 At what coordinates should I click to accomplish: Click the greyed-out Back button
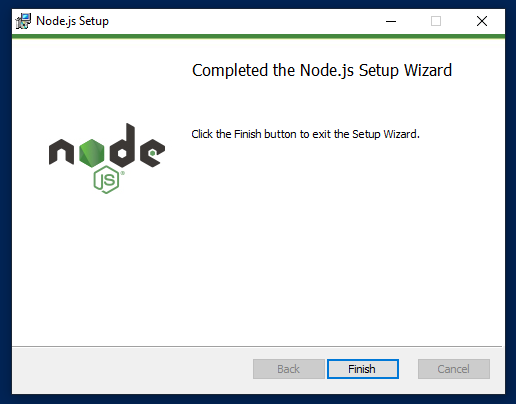289,369
